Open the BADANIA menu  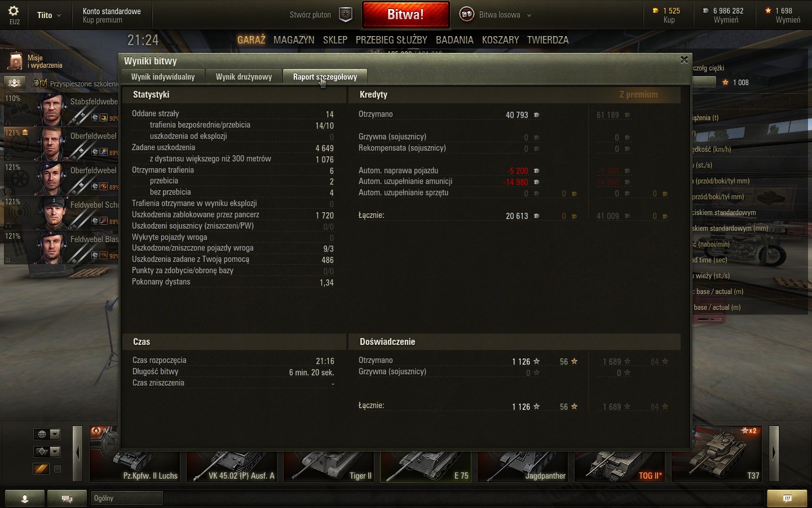454,40
